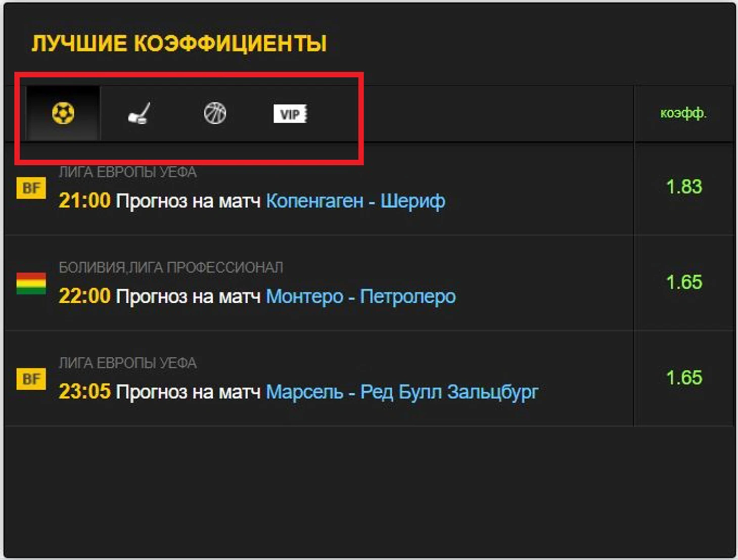The height and width of the screenshot is (560, 738).
Task: Click ЛИГА ЕВРОПЫ УЕФА label above Марсель match
Action: click(x=127, y=363)
